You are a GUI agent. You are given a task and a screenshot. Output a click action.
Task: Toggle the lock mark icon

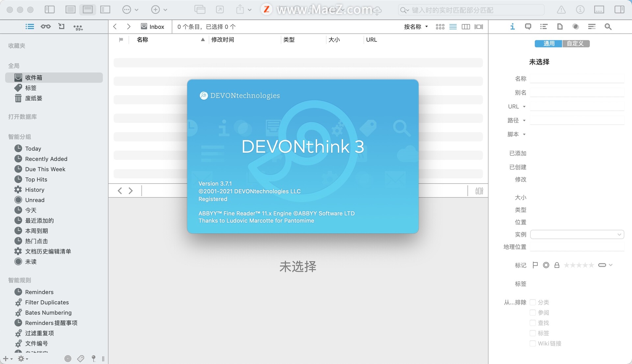(557, 265)
